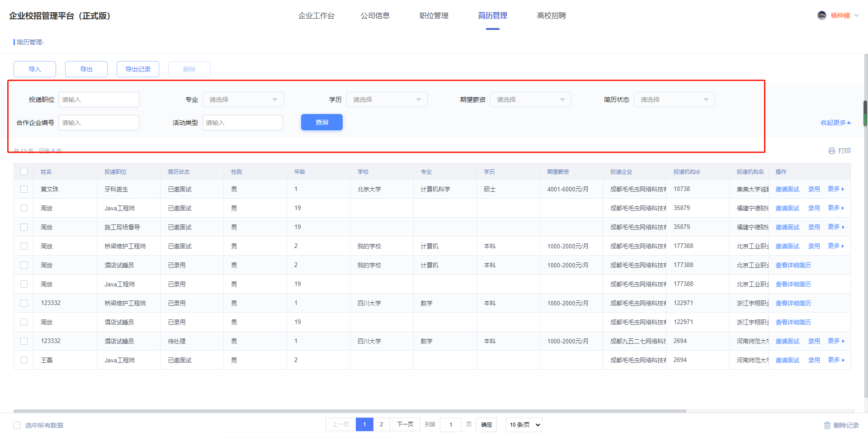Click the 杨仲明 username
Viewport: 868px width, 438px height.
[840, 15]
